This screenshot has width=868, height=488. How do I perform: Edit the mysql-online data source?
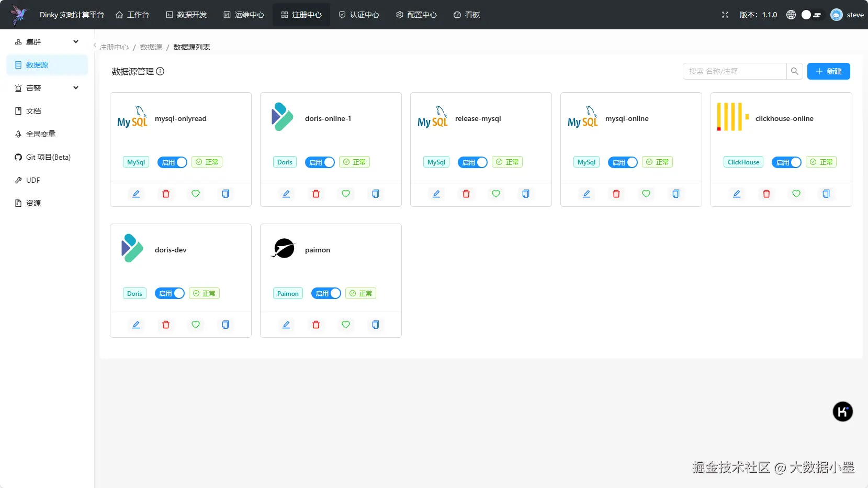click(x=587, y=194)
